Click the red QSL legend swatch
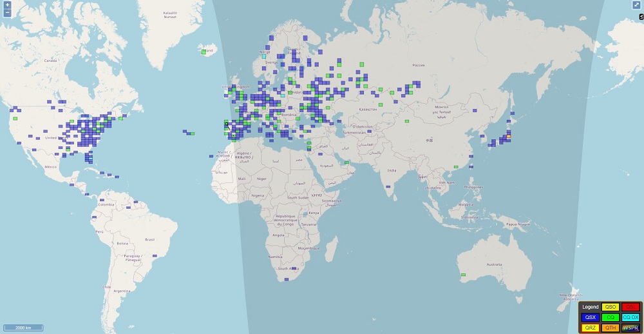 [630, 307]
